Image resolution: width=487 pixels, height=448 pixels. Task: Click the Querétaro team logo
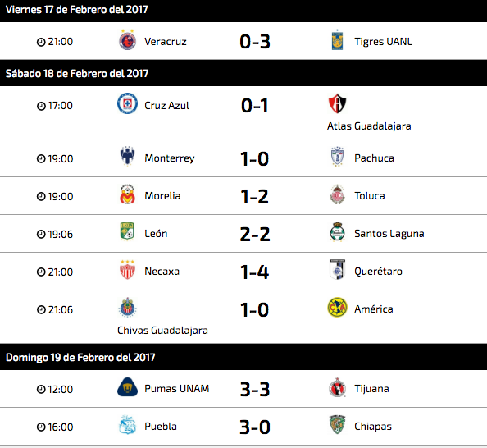pyautogui.click(x=337, y=270)
